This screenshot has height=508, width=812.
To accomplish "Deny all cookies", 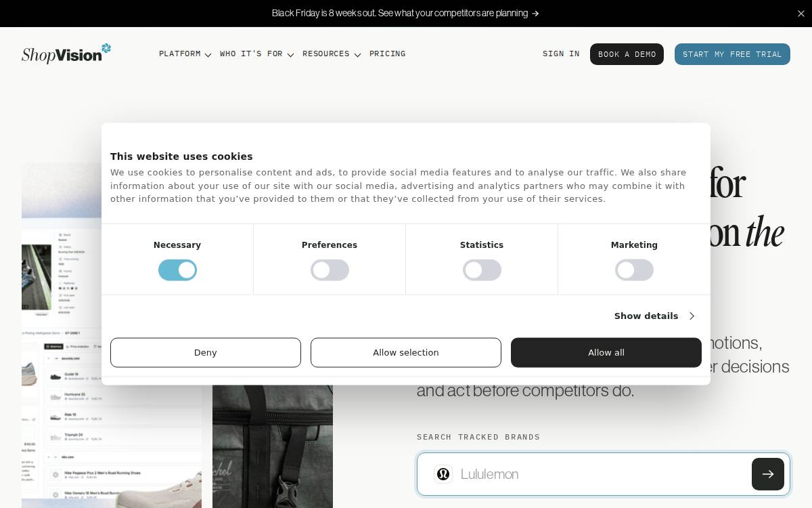I will pos(206,353).
